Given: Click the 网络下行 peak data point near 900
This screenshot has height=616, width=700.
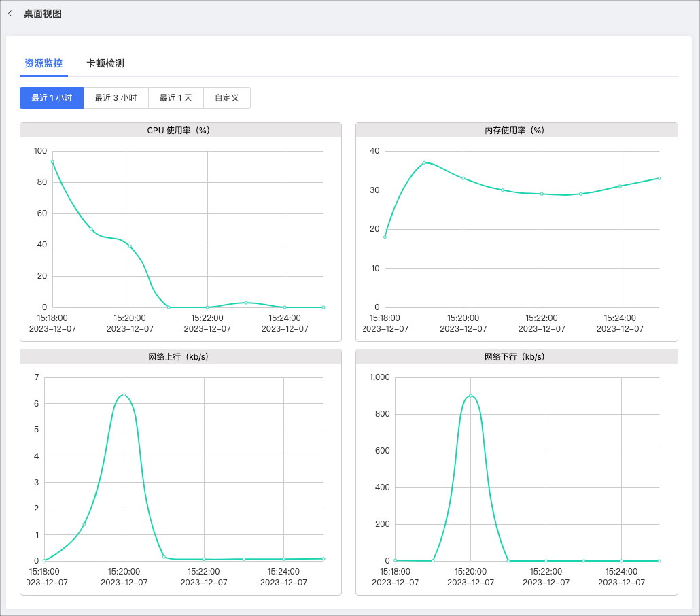Looking at the screenshot, I should pyautogui.click(x=470, y=396).
